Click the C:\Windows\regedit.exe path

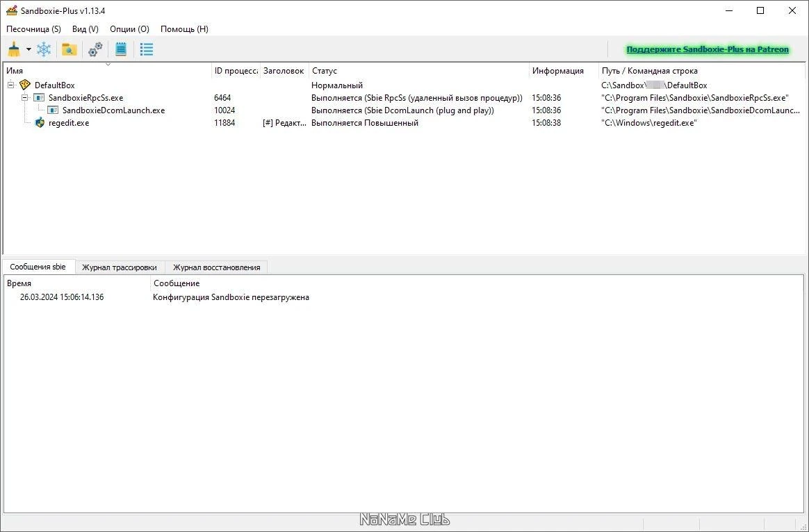(x=649, y=123)
